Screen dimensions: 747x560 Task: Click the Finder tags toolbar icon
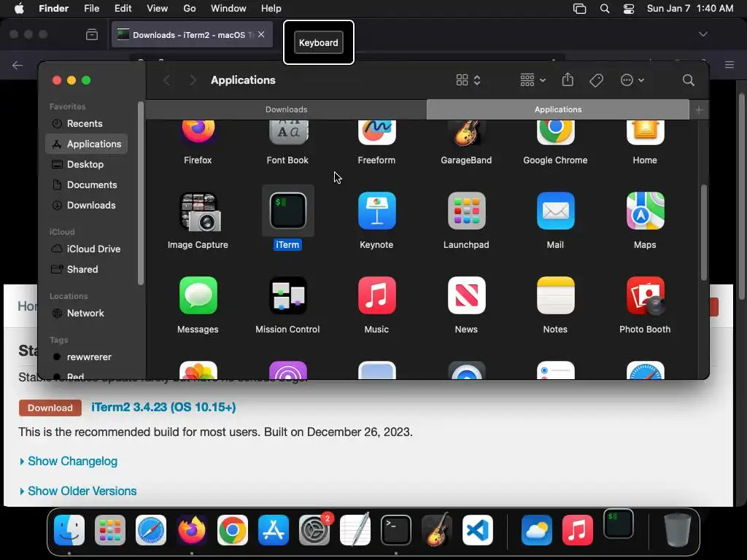coord(596,80)
